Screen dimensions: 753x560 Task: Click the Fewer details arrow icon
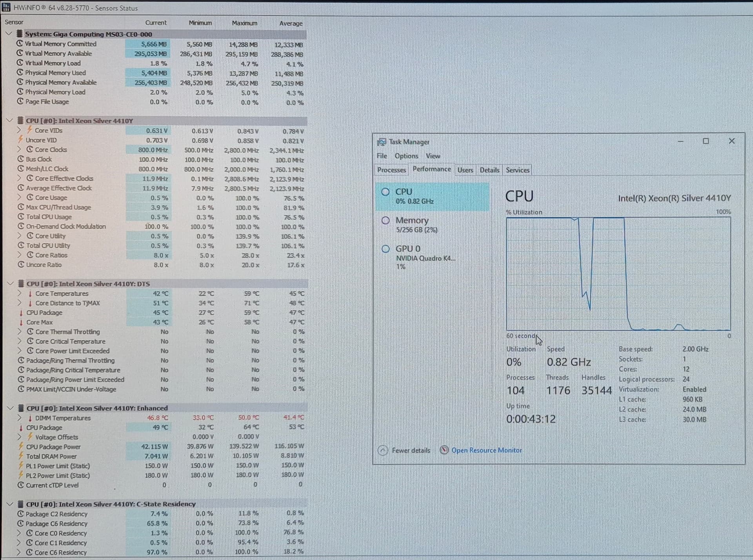383,450
